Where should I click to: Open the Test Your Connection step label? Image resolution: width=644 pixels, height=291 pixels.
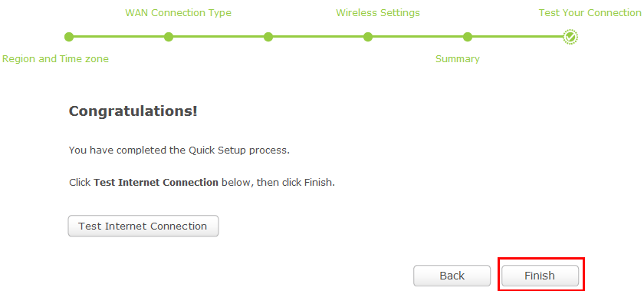pyautogui.click(x=590, y=13)
